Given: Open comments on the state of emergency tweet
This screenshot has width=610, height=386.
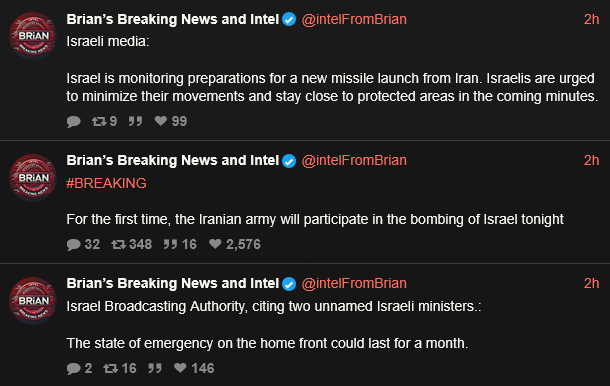Looking at the screenshot, I should (79, 368).
